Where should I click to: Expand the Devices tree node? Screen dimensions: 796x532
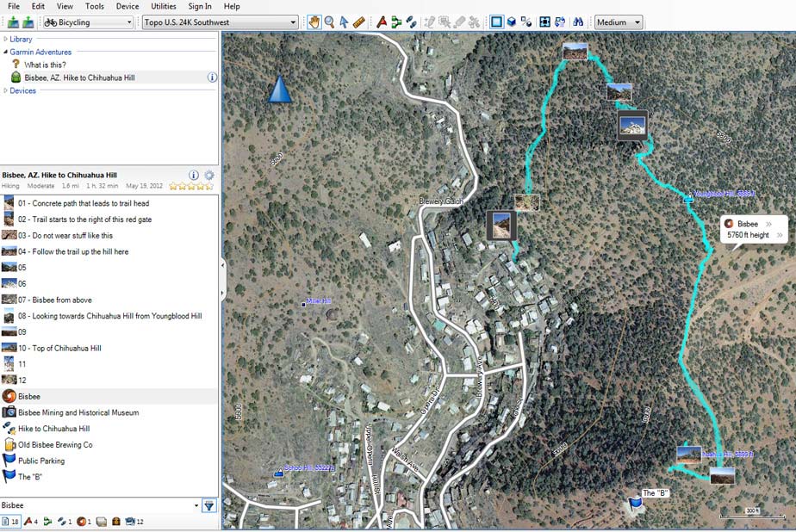pyautogui.click(x=5, y=90)
